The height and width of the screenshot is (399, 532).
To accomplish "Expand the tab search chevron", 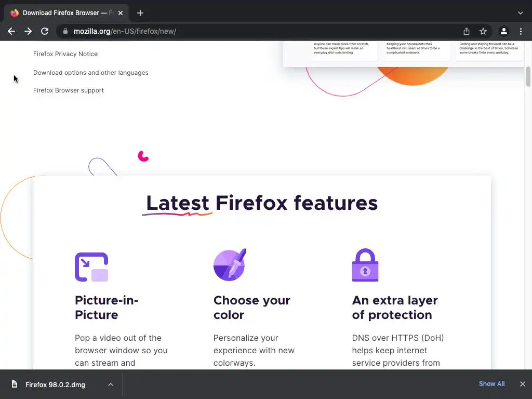I will click(521, 13).
